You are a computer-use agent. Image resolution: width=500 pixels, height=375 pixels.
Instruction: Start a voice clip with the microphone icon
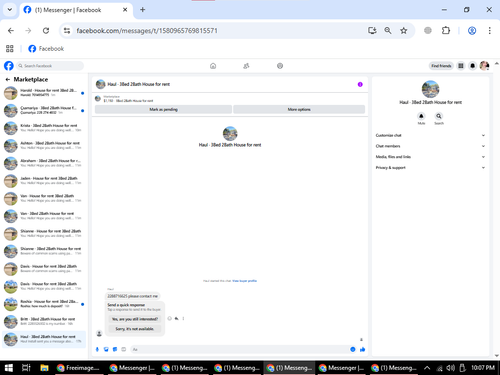pyautogui.click(x=97, y=349)
